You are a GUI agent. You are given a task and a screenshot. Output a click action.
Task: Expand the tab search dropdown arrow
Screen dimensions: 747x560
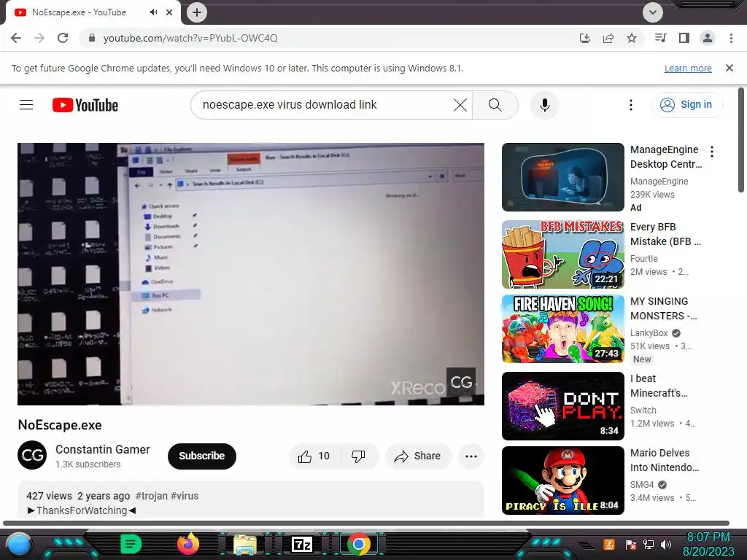[x=653, y=12]
